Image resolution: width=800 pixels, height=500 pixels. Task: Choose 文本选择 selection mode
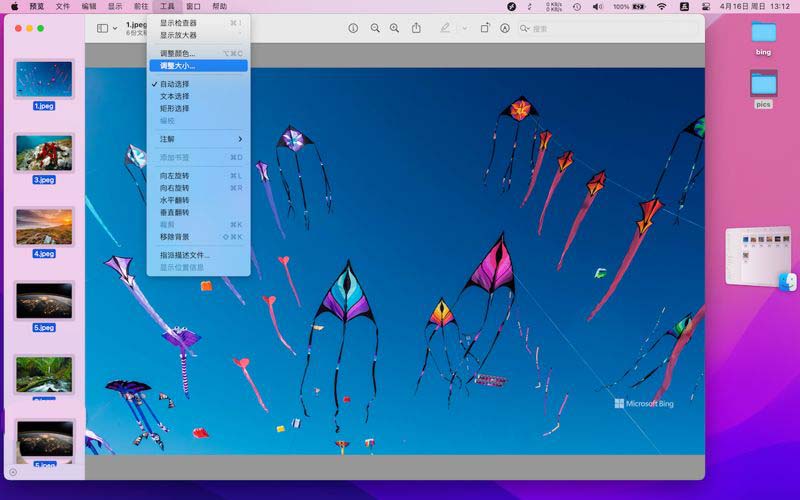click(x=174, y=96)
